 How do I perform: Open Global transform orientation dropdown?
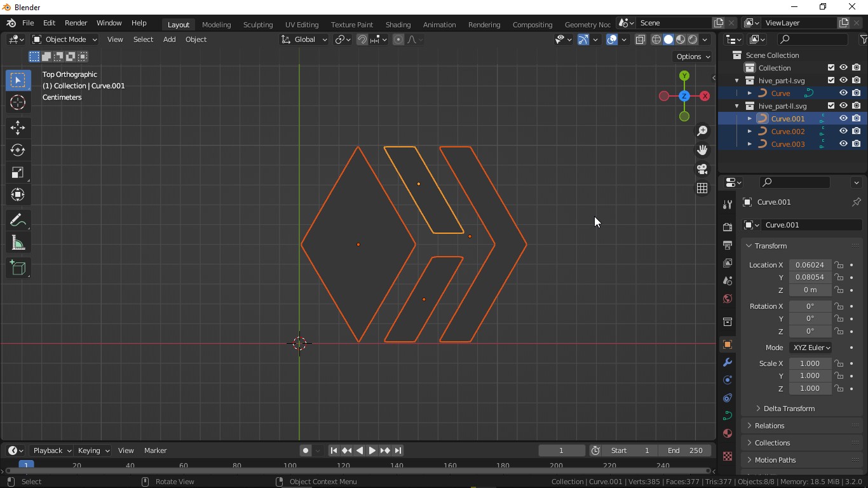click(304, 39)
